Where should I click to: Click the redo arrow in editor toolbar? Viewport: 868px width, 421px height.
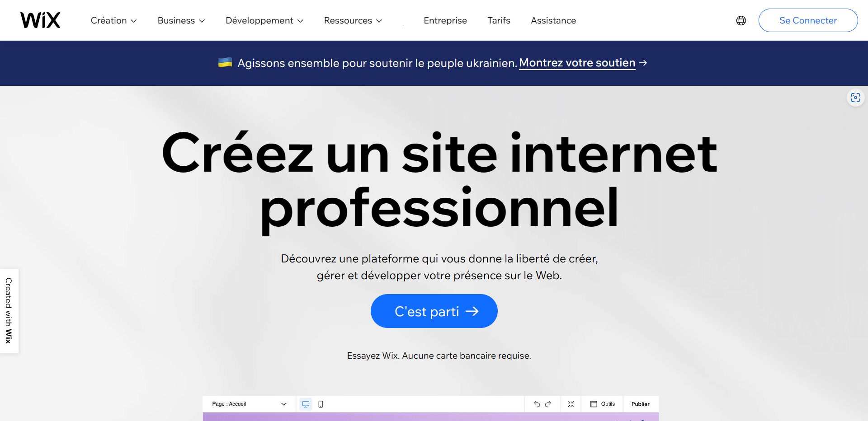[x=548, y=404]
